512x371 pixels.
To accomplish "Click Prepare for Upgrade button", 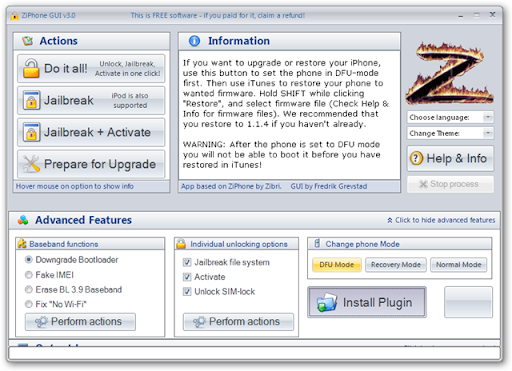I will pyautogui.click(x=91, y=164).
